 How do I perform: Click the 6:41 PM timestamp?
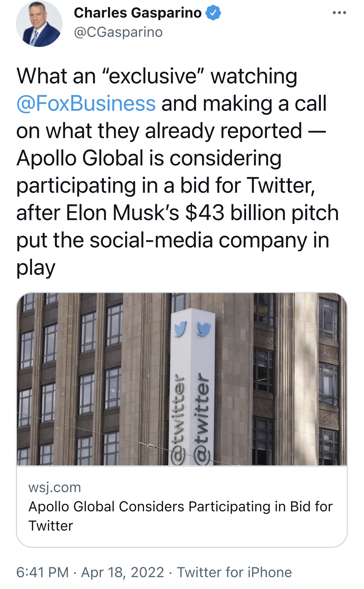tap(42, 572)
